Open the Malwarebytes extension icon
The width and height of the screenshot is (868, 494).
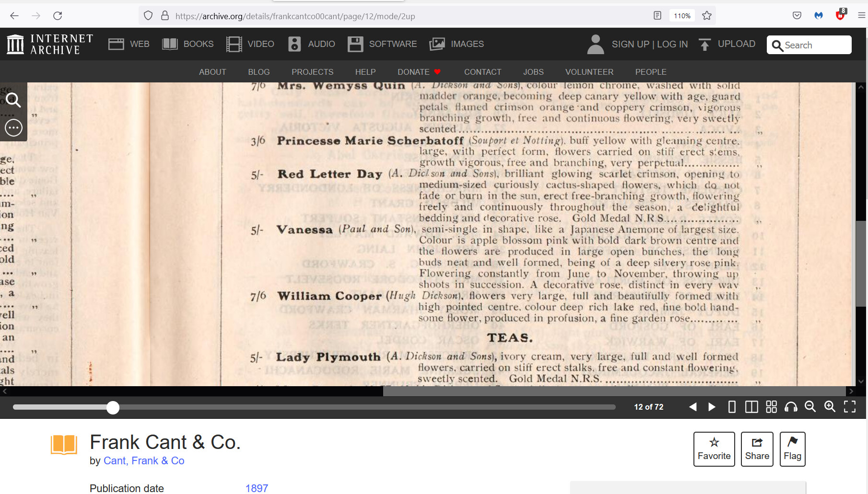(x=819, y=16)
